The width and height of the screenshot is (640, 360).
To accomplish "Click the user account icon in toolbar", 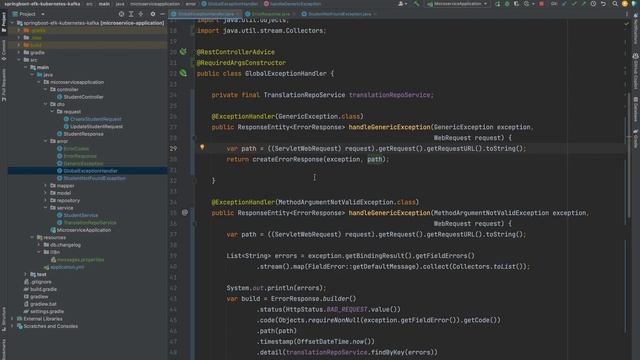I will point(401,4).
